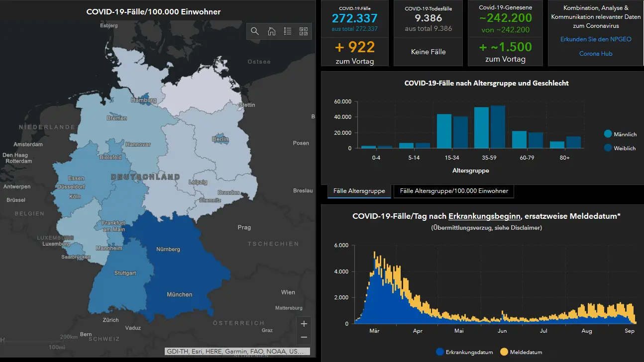Image resolution: width=644 pixels, height=362 pixels.
Task: Click the underlined Erkrankungsbeginn title word
Action: 484,216
